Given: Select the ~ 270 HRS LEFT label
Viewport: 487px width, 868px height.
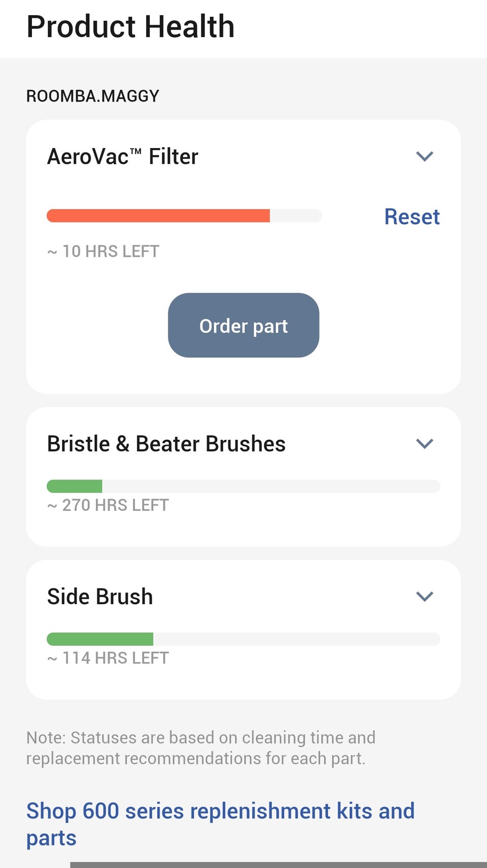Looking at the screenshot, I should tap(108, 505).
